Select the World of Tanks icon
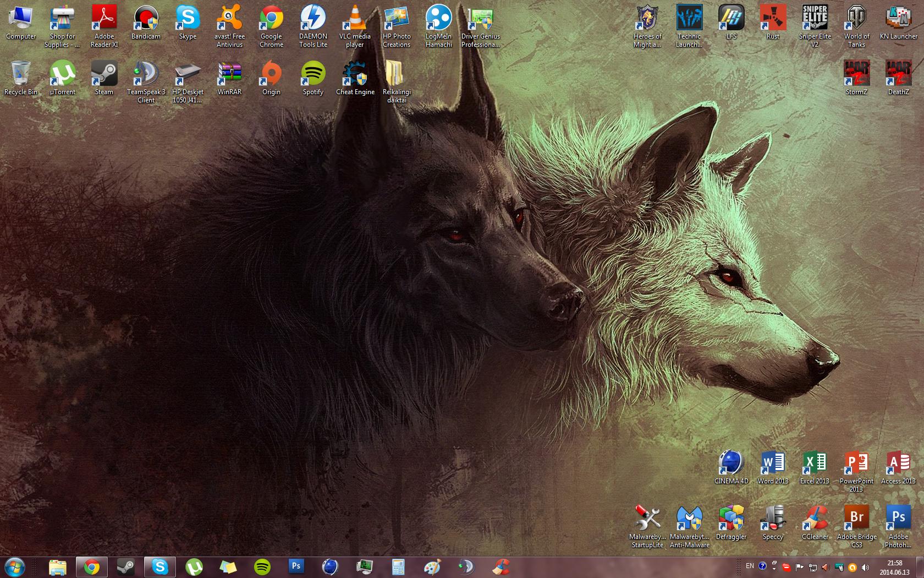 pos(857,27)
